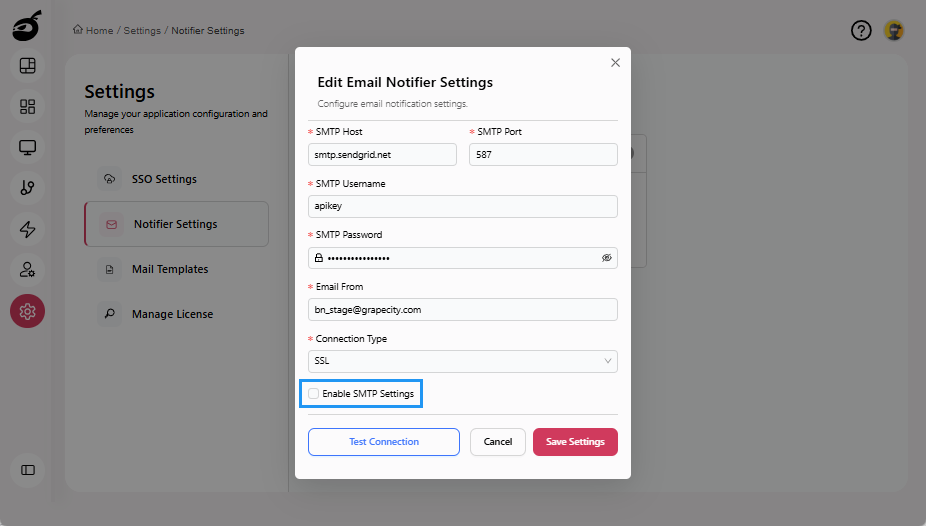
Task: Focus the SMTP Password field
Action: click(x=463, y=258)
